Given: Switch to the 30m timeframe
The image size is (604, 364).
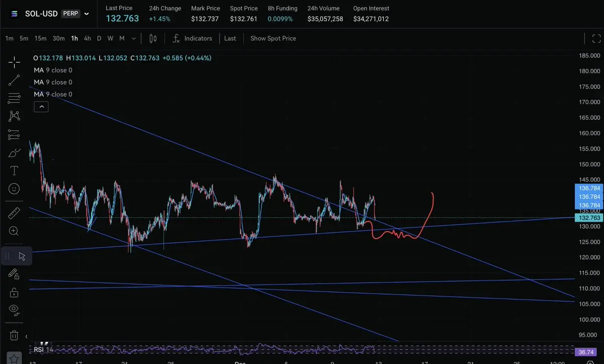Looking at the screenshot, I should [x=58, y=38].
